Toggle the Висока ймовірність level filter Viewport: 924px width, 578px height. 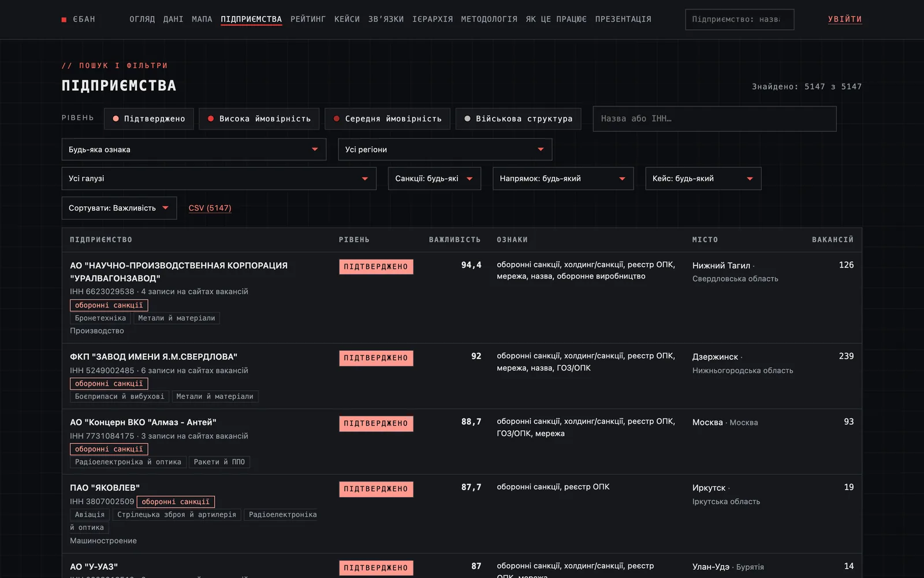[x=259, y=118]
